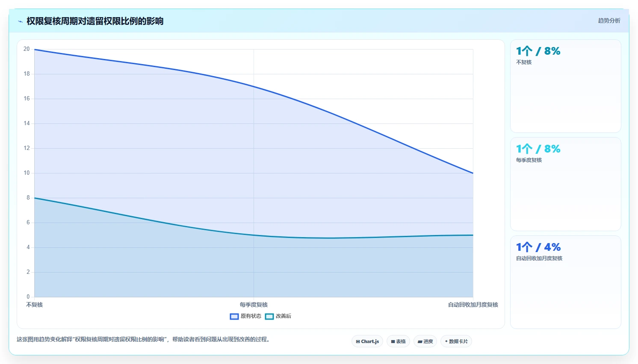
Task: Click the 每季度复核 card label
Action: (x=529, y=160)
